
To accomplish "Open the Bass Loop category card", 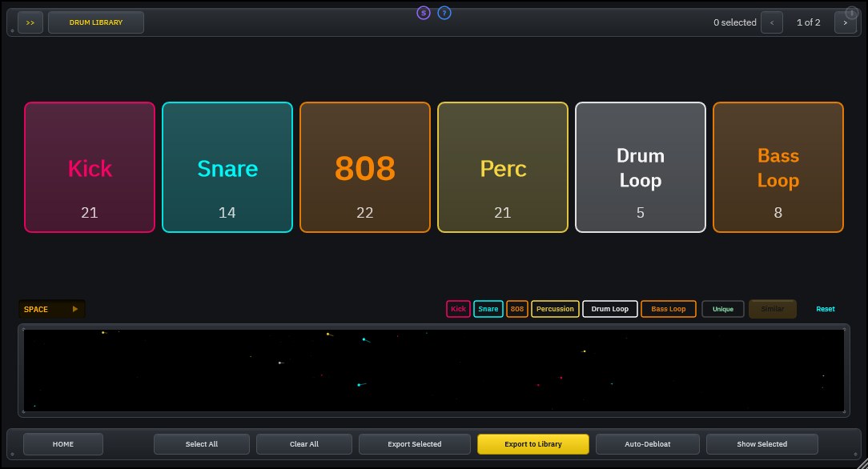I will point(778,167).
